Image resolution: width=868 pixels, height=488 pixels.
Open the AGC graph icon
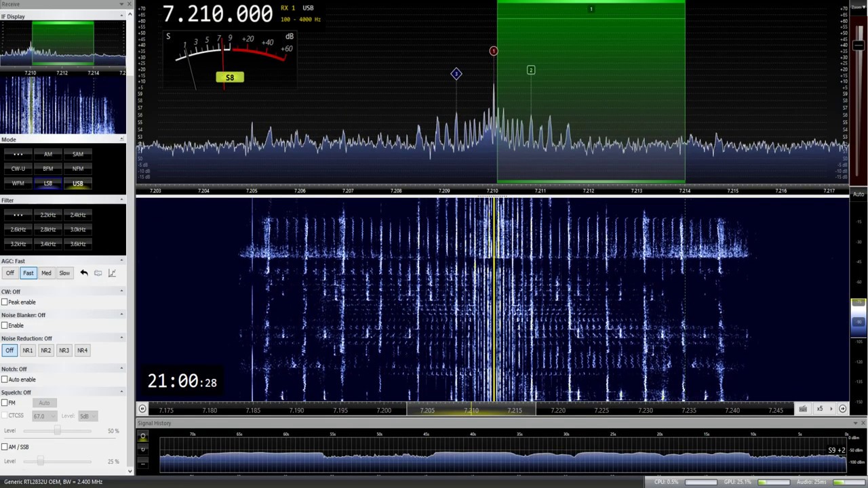[x=113, y=273]
